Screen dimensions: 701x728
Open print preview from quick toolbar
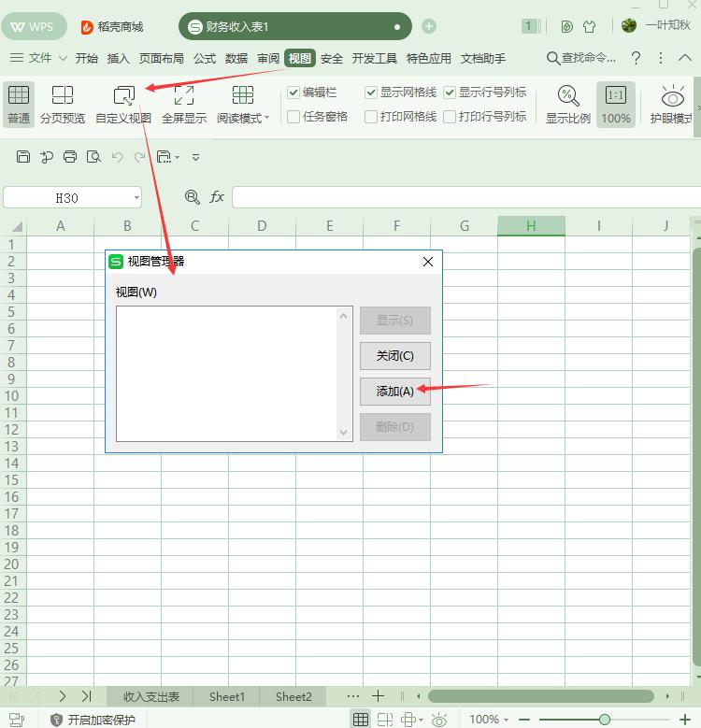(x=93, y=157)
